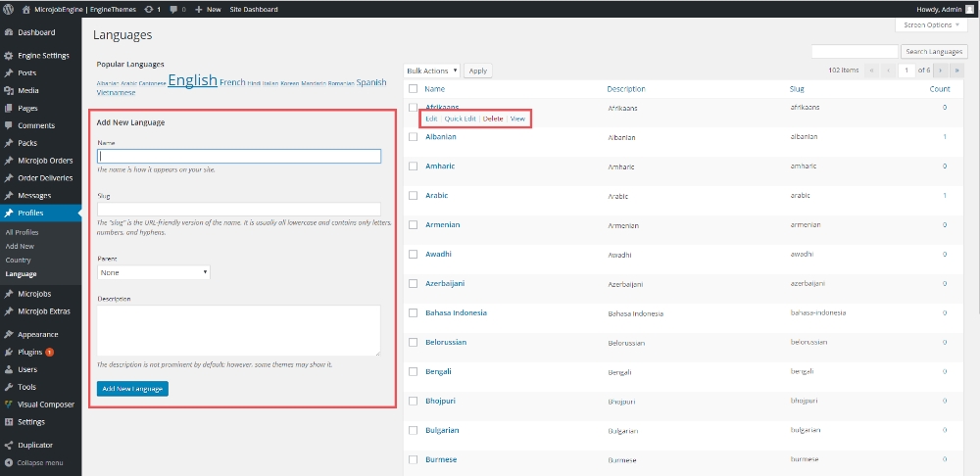
Task: Select Microjob Orders in the sidebar menu
Action: (45, 161)
